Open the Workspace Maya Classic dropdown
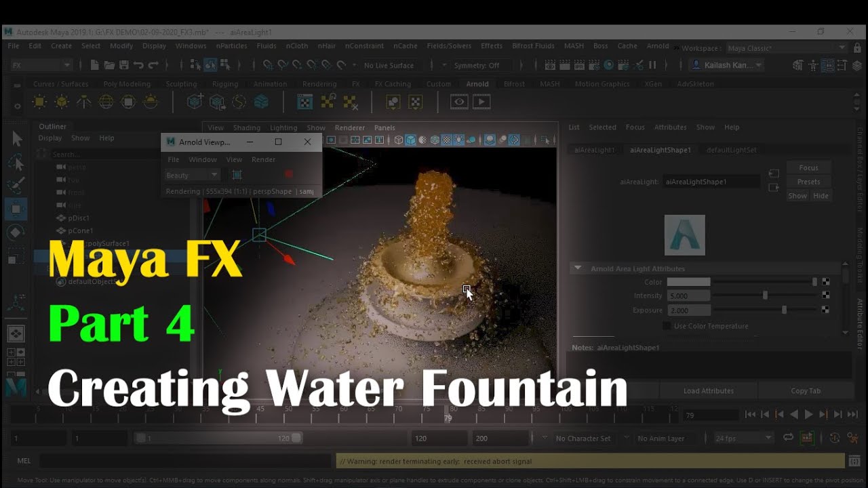 tap(786, 48)
